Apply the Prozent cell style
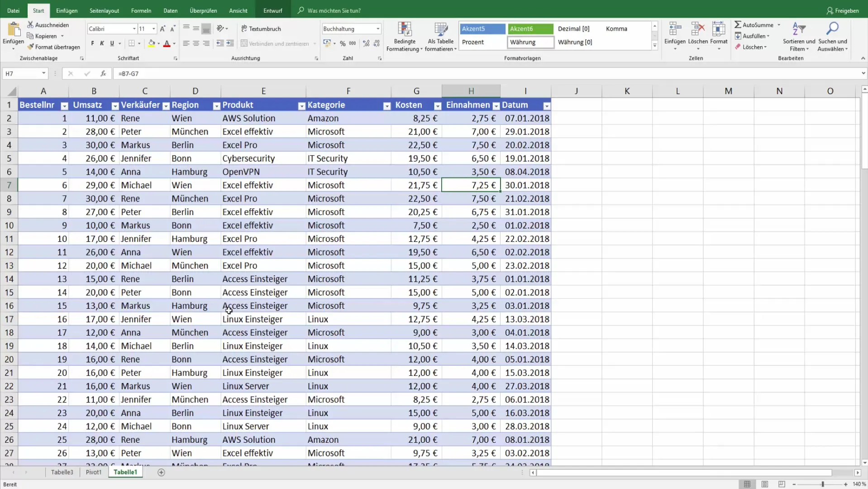The image size is (868, 489). pos(482,42)
